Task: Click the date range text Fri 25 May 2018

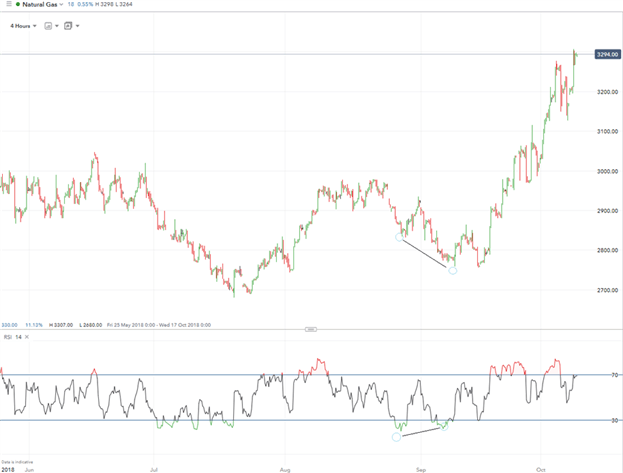Action: point(159,325)
